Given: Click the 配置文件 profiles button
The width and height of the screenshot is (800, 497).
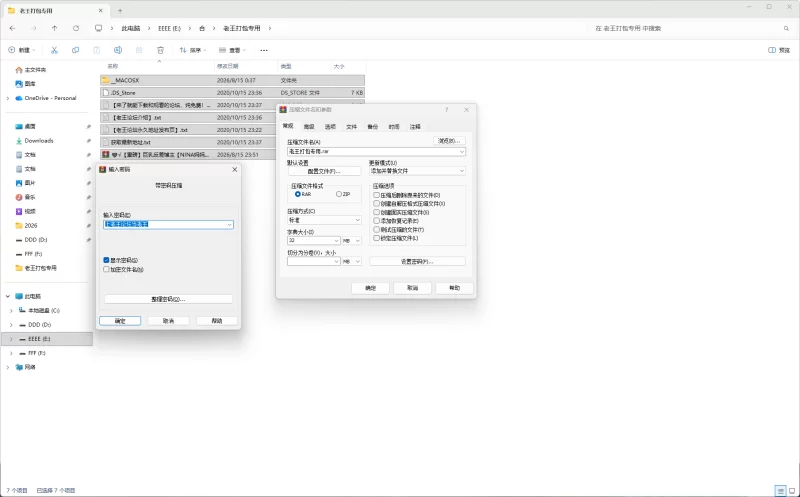Looking at the screenshot, I should pos(324,171).
